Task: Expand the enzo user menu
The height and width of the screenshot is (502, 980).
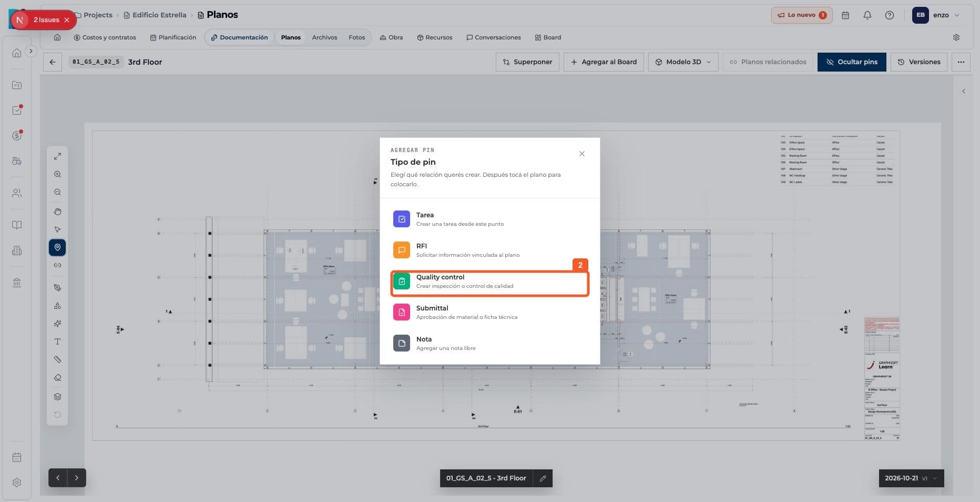Action: 936,15
